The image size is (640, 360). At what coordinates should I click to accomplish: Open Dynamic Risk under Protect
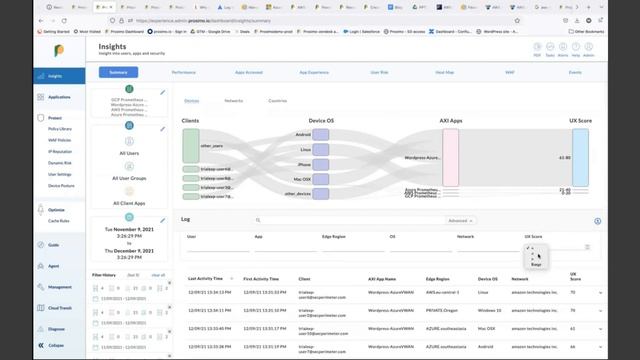60,163
